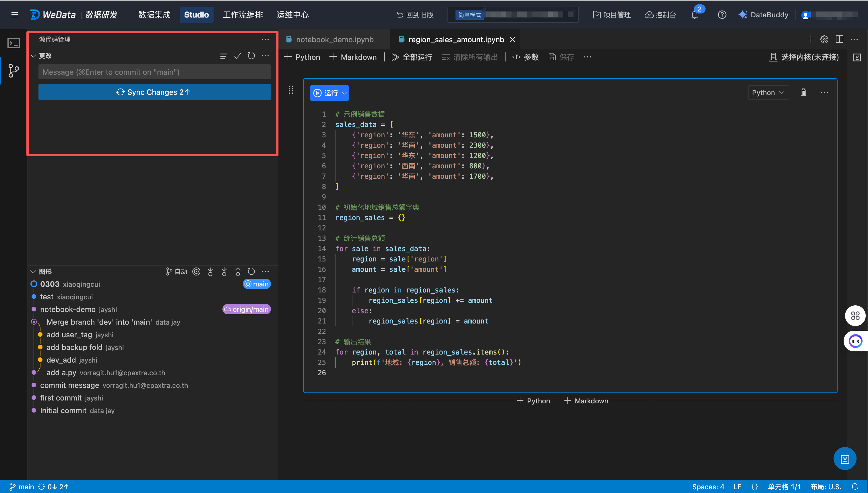Click 全部运行 to run all cells
This screenshot has height=493, width=868.
pos(412,57)
